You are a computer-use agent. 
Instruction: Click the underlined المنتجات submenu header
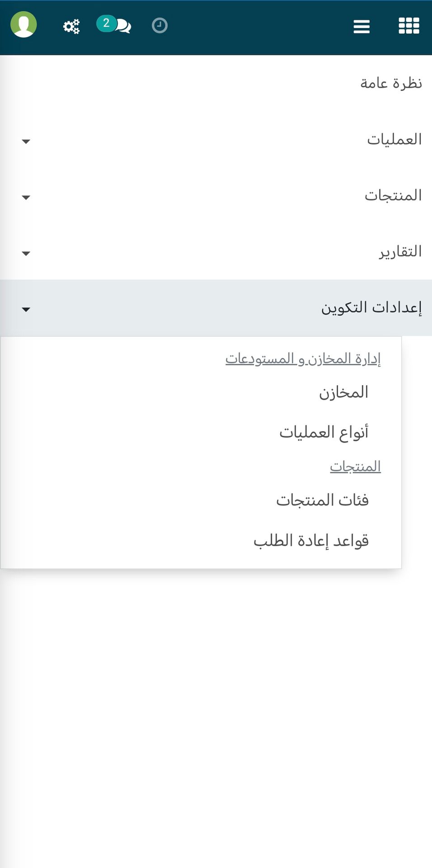[355, 467]
